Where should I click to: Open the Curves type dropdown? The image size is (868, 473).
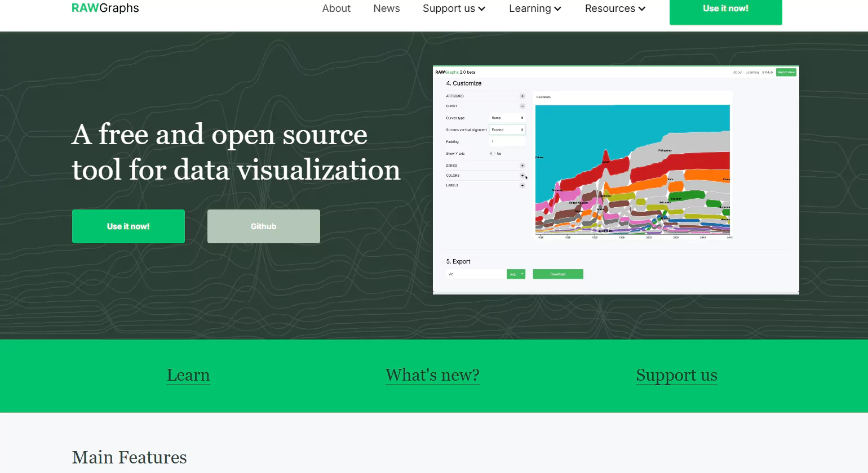507,118
